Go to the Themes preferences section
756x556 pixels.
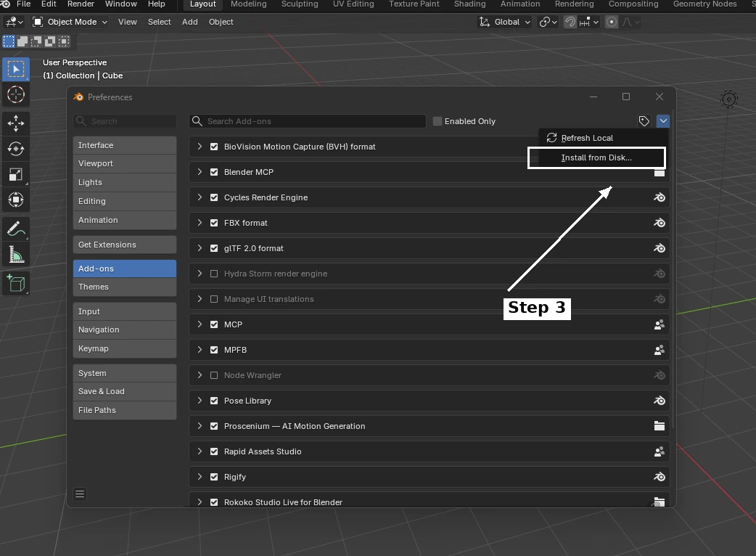click(125, 287)
